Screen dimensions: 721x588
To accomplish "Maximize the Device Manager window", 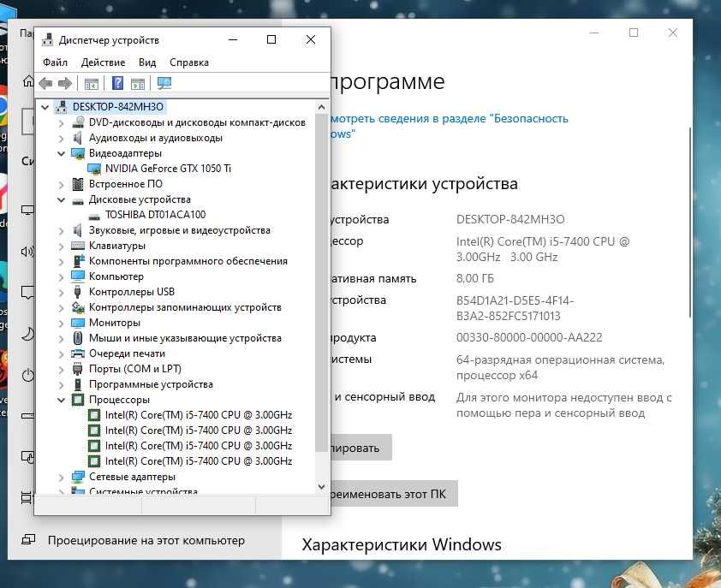I will [x=271, y=40].
